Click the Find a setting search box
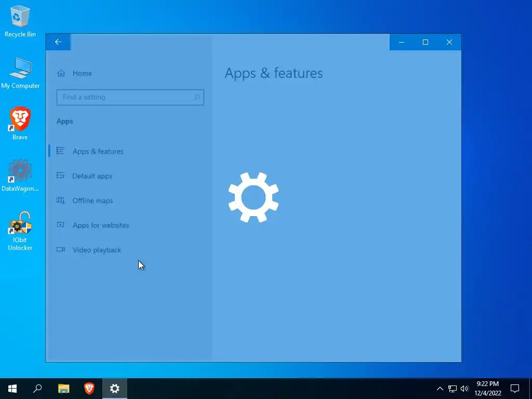This screenshot has height=399, width=532. pos(130,97)
